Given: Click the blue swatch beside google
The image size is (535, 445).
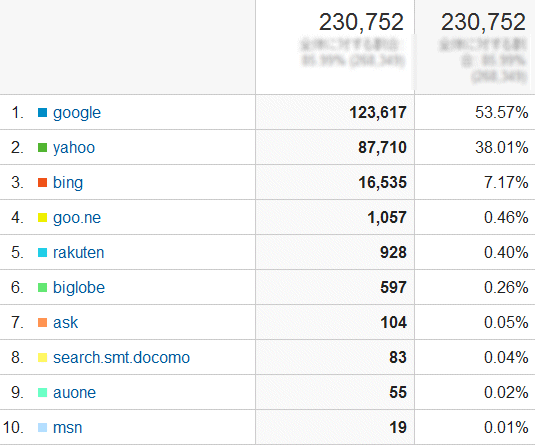Looking at the screenshot, I should coord(42,113).
